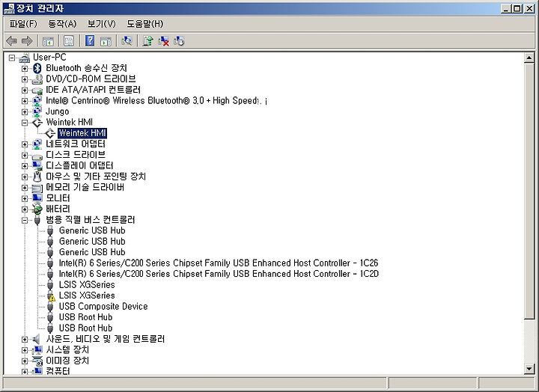Click the speaker icon beside 사운드, 비디오 및 게임 컨트롤러
The height and width of the screenshot is (392, 539).
point(37,339)
